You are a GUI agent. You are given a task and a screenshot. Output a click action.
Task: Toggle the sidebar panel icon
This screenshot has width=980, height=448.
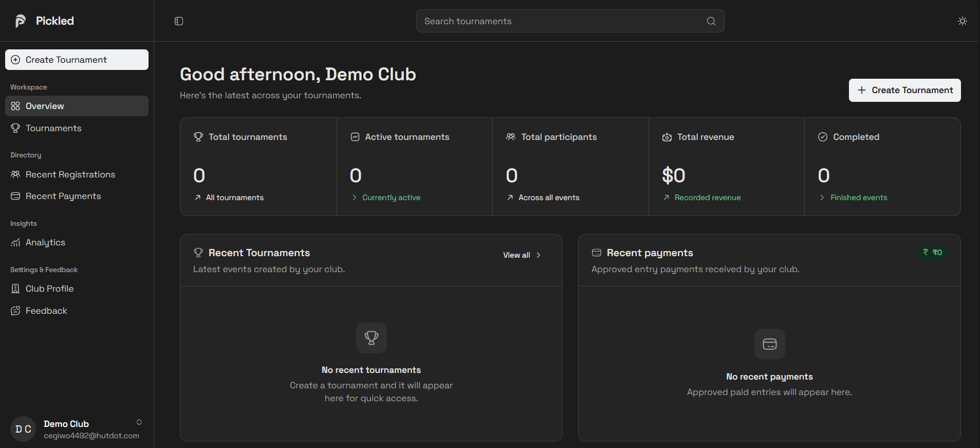pos(179,21)
